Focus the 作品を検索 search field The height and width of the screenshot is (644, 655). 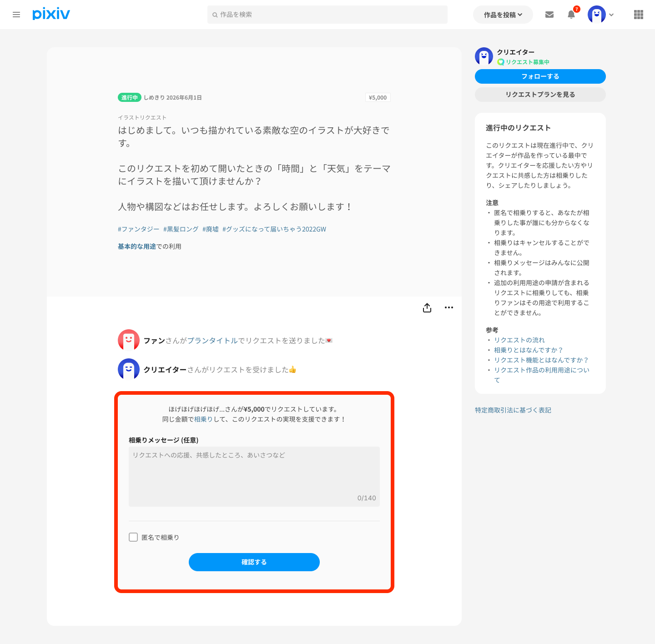tap(327, 15)
